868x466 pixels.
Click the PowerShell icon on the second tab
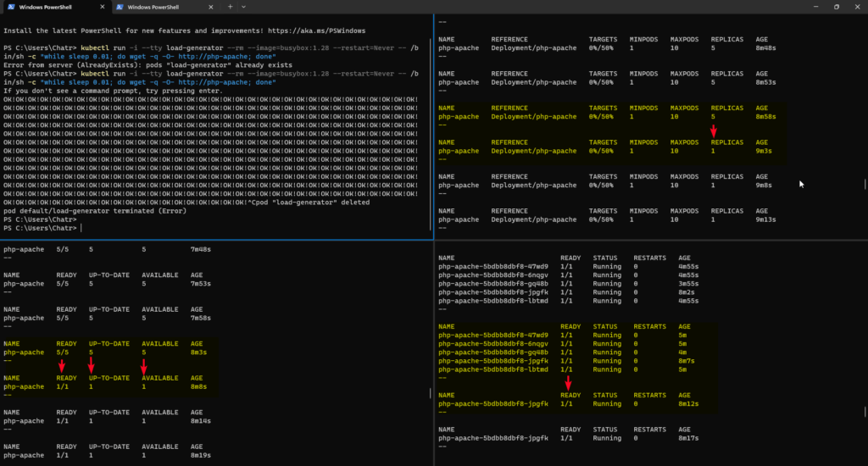[120, 7]
